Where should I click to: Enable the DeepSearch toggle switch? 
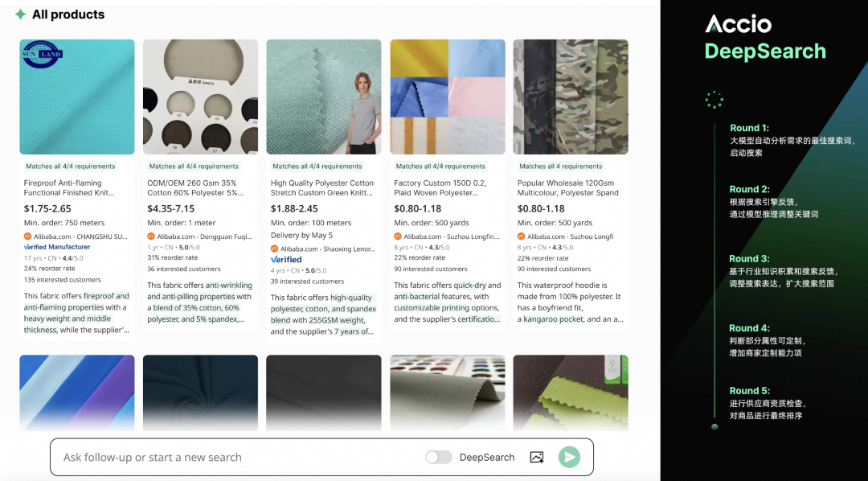click(x=439, y=457)
